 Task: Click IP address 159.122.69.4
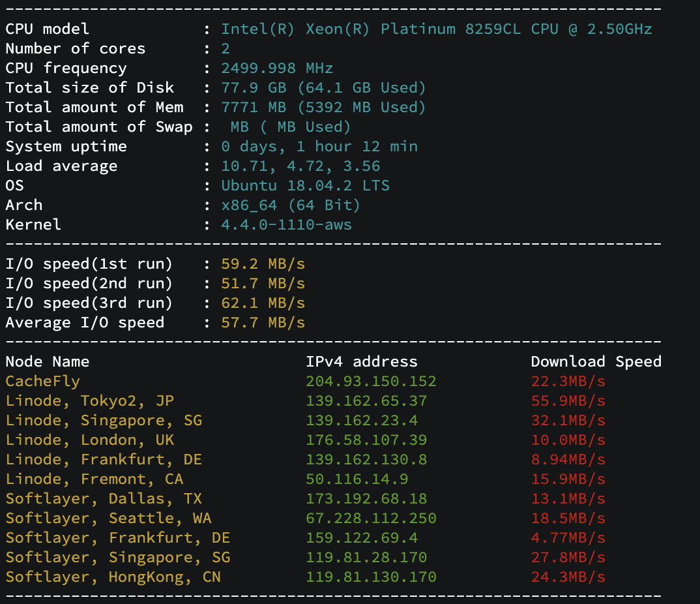(x=362, y=538)
